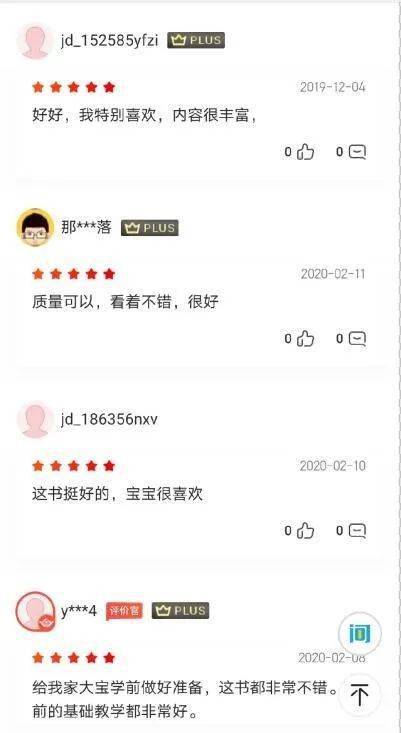
Task: Tap the five-star rating on 2019-12-04 review
Action: (x=73, y=87)
